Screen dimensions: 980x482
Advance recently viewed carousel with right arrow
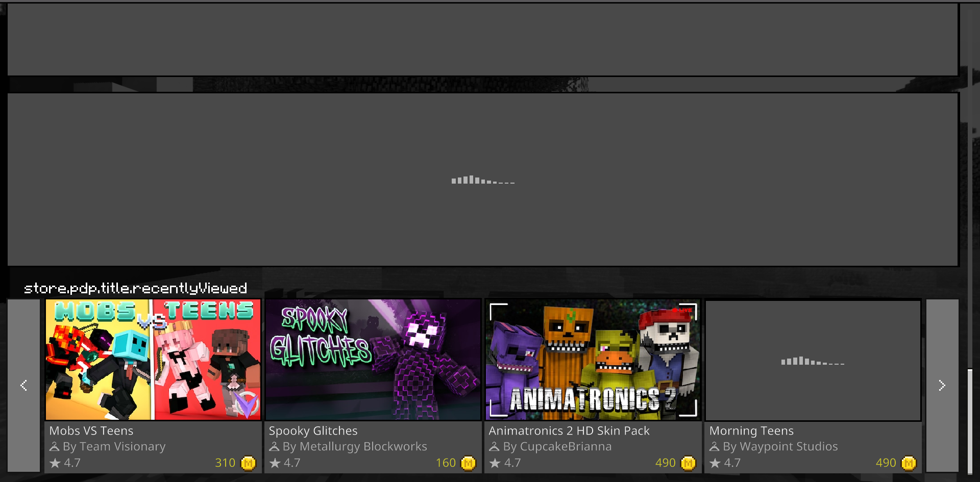(x=942, y=386)
